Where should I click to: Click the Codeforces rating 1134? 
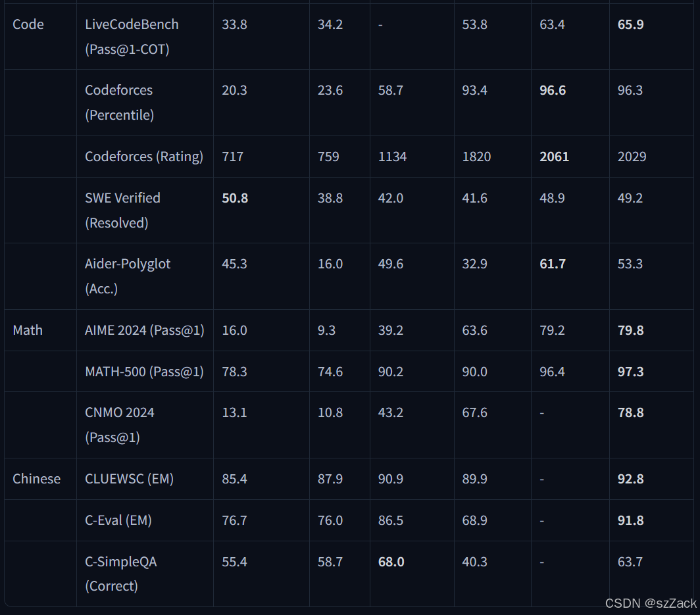pos(392,156)
